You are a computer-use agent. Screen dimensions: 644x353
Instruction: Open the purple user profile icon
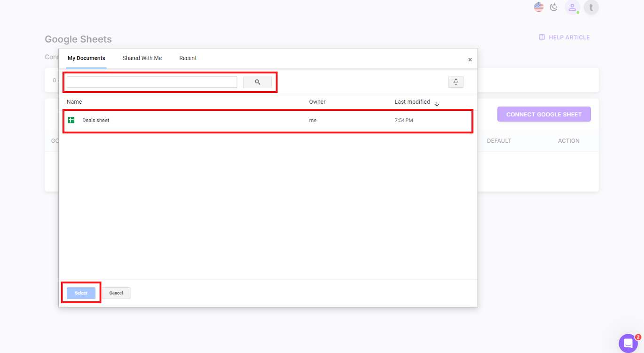572,7
